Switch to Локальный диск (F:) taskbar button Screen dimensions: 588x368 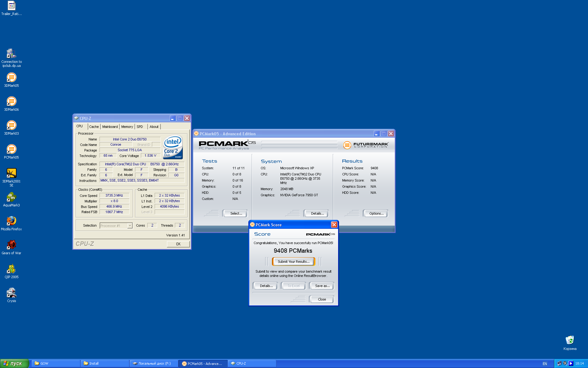[x=154, y=363]
